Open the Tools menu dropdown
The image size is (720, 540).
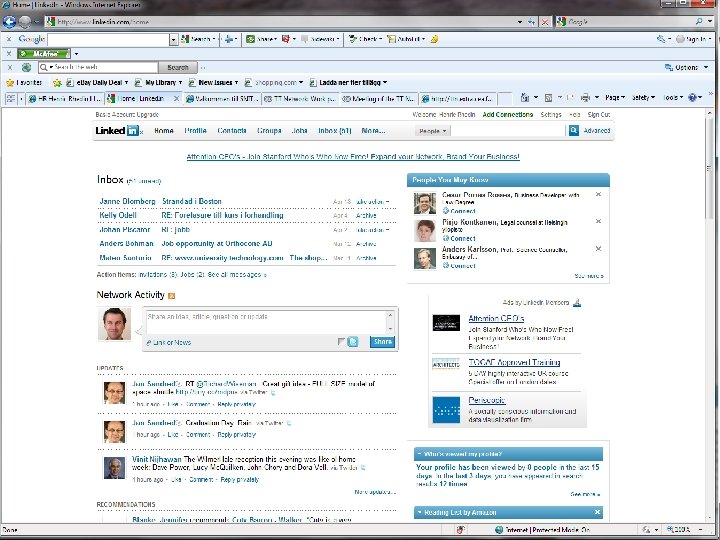tap(673, 97)
